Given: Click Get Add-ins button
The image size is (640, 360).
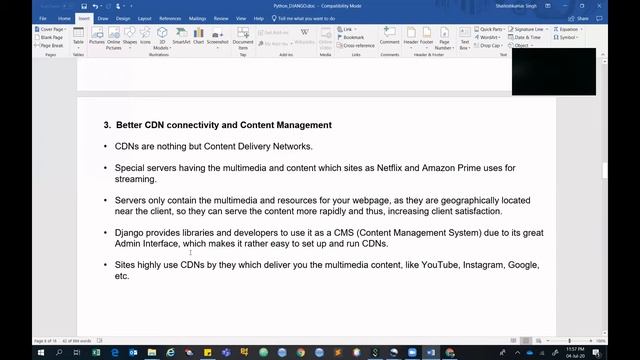Looking at the screenshot, I should (273, 33).
